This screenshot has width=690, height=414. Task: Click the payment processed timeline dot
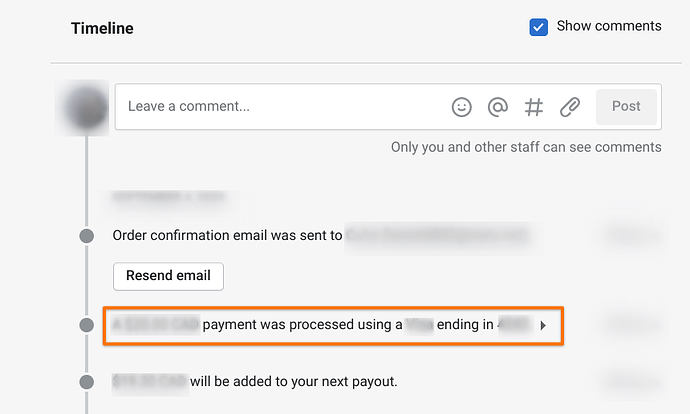pos(87,326)
